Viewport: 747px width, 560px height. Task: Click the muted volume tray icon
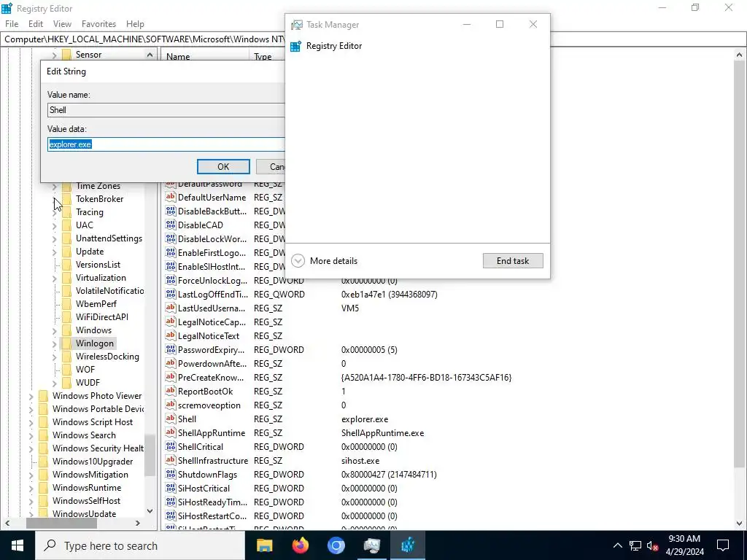(653, 545)
